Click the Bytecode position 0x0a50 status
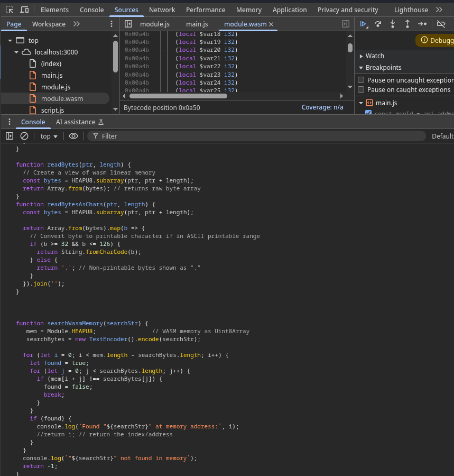 [162, 108]
